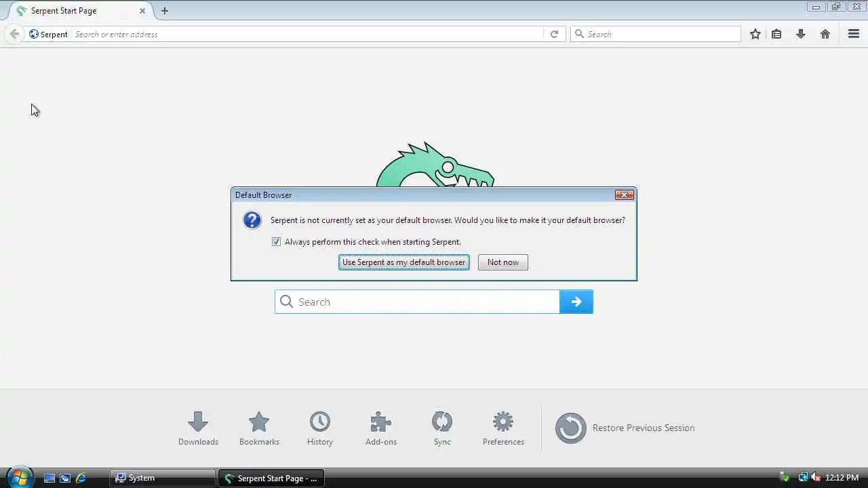Open Preferences from the start page

(x=503, y=428)
